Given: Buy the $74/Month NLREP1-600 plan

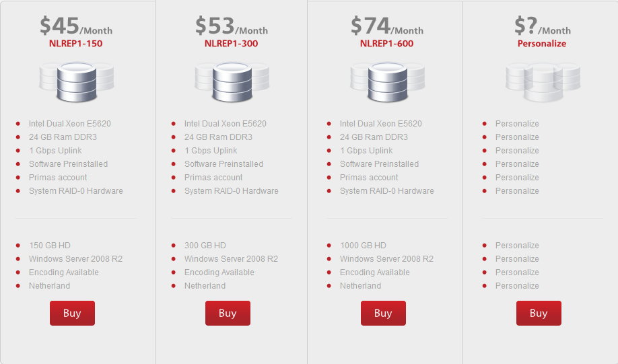Looking at the screenshot, I should pyautogui.click(x=383, y=313).
